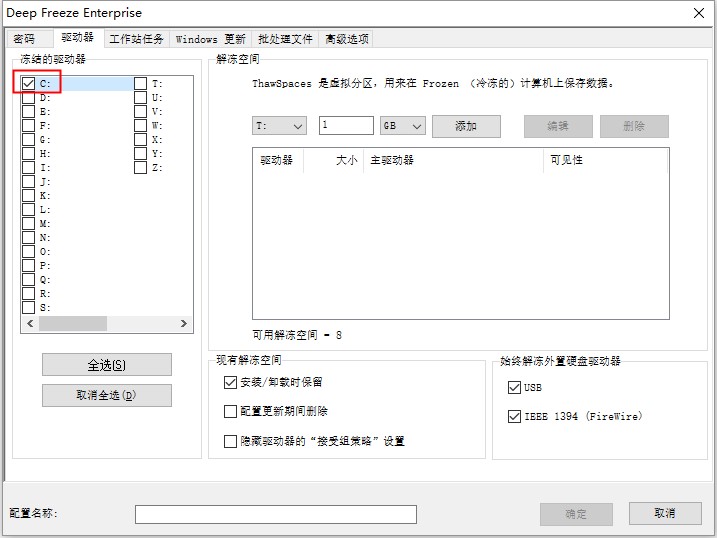This screenshot has width=717, height=538.
Task: Switch to the 密码 tab
Action: pos(30,39)
